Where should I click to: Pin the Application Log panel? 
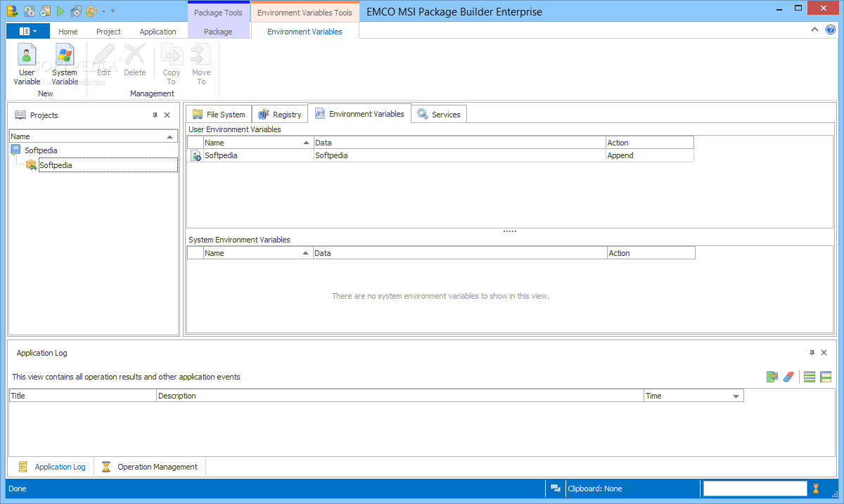click(812, 353)
